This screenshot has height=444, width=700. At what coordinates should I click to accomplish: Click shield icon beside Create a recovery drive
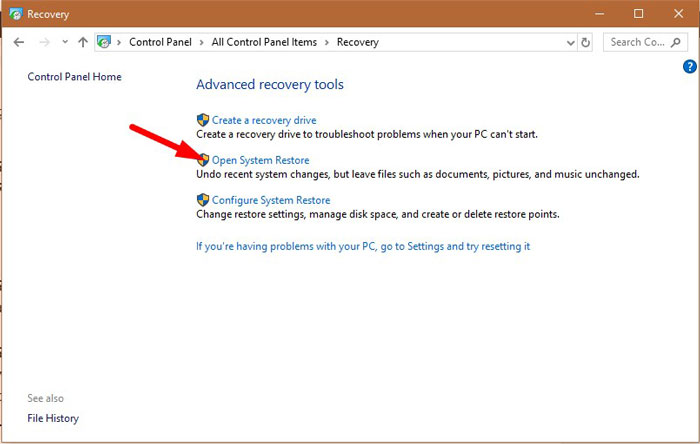[203, 120]
